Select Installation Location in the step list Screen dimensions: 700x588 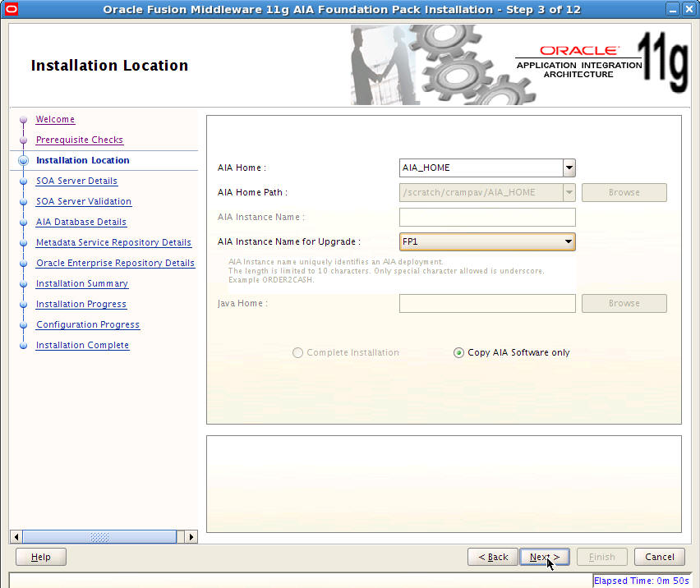tap(83, 161)
